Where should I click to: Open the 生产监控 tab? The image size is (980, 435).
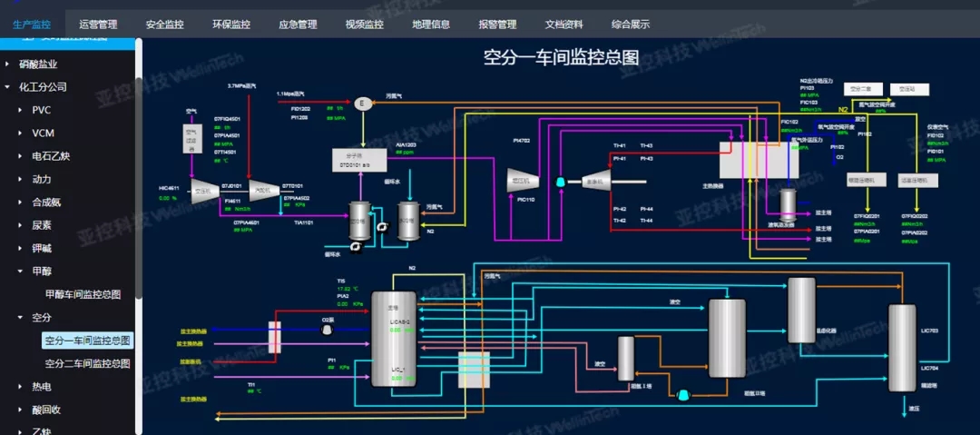click(32, 25)
